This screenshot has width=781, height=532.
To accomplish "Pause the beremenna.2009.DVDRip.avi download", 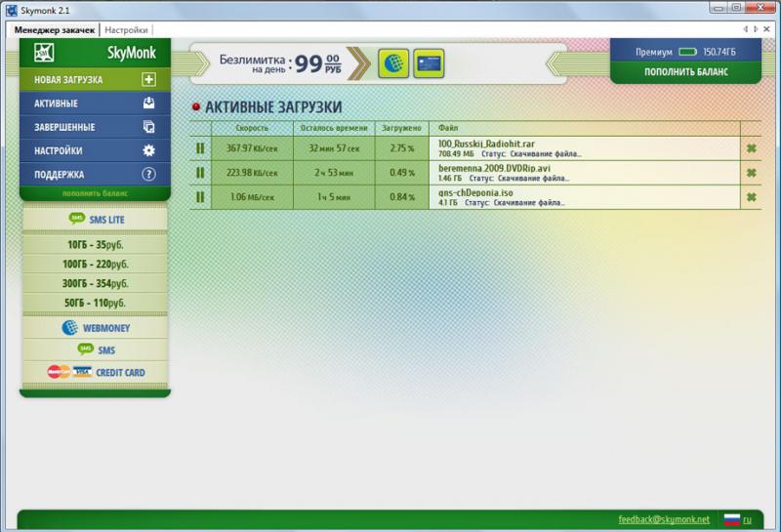I will click(200, 173).
